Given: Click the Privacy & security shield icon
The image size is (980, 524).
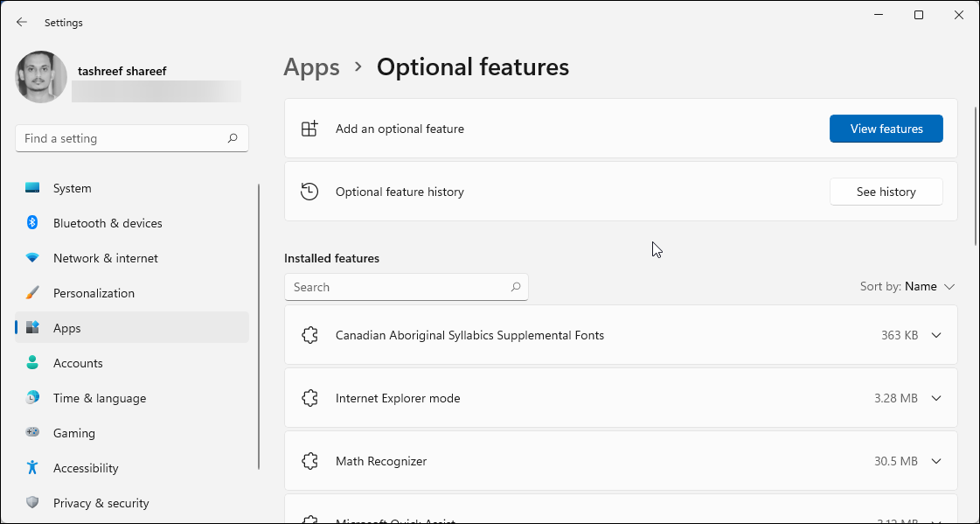Looking at the screenshot, I should [x=32, y=503].
